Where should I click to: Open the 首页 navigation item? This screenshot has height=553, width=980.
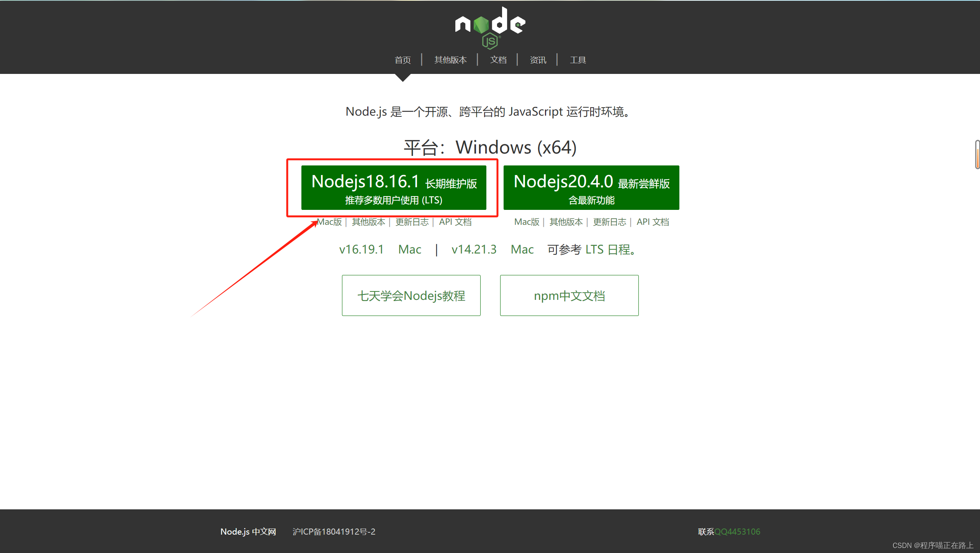tap(402, 60)
